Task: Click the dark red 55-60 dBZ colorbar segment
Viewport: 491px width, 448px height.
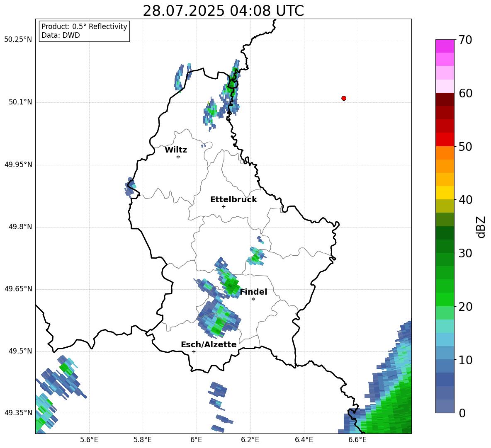Action: click(445, 106)
